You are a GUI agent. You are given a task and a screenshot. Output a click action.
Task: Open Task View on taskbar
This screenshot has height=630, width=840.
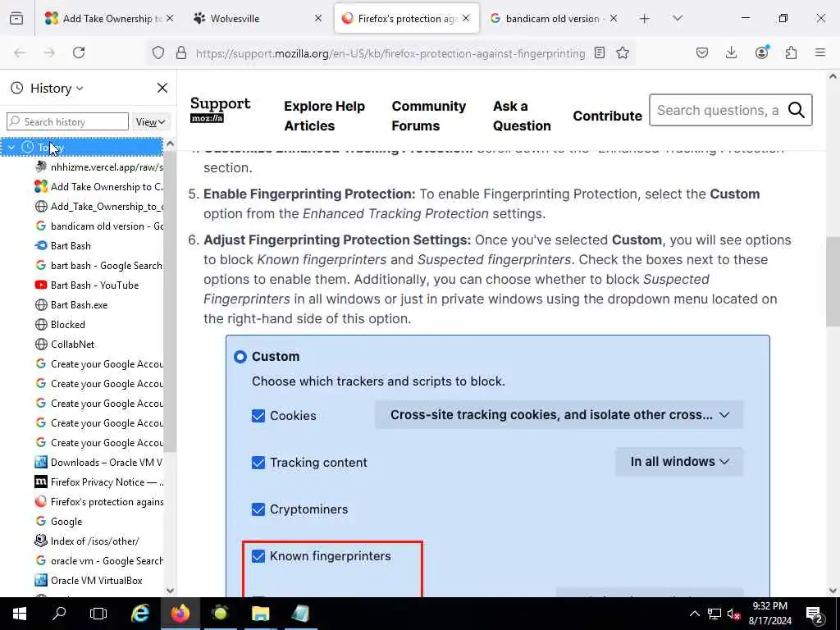[98, 614]
